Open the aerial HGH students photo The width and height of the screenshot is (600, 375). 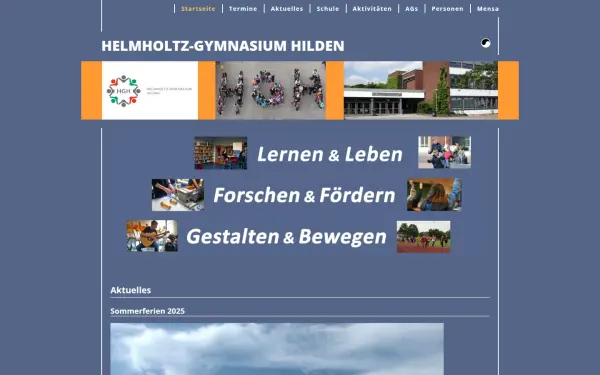(x=271, y=90)
